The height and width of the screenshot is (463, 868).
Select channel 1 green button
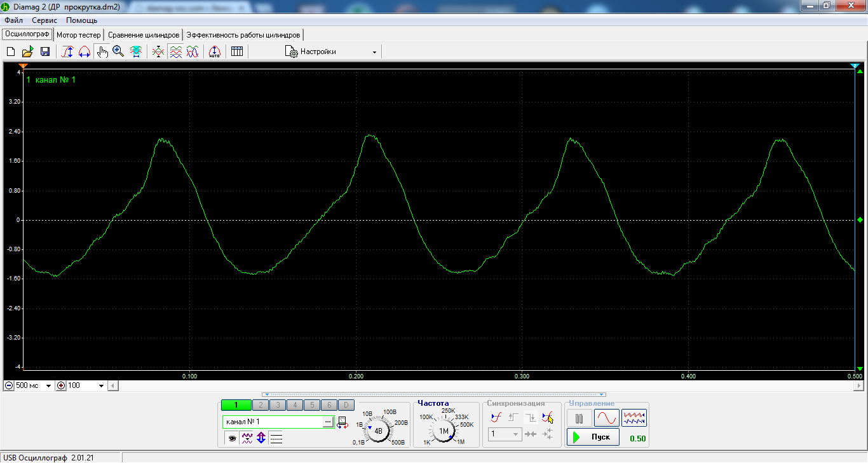(x=236, y=405)
